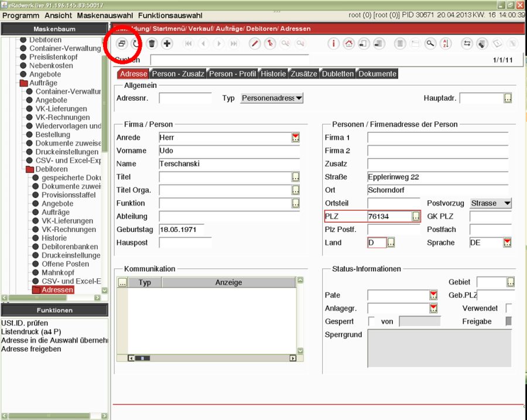
Task: Click the red pushpin toolbar icon
Action: pyautogui.click(x=270, y=44)
